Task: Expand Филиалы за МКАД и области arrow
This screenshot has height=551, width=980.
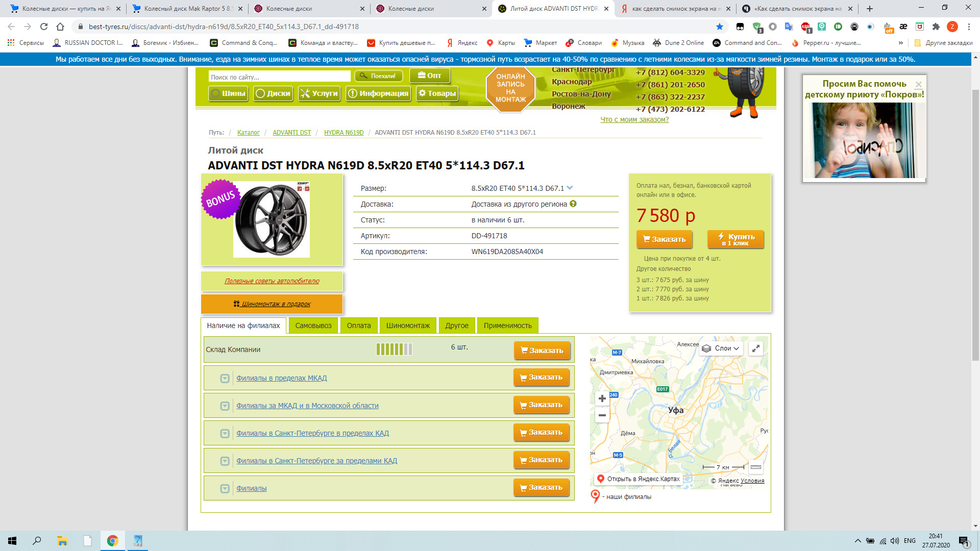Action: [x=225, y=406]
